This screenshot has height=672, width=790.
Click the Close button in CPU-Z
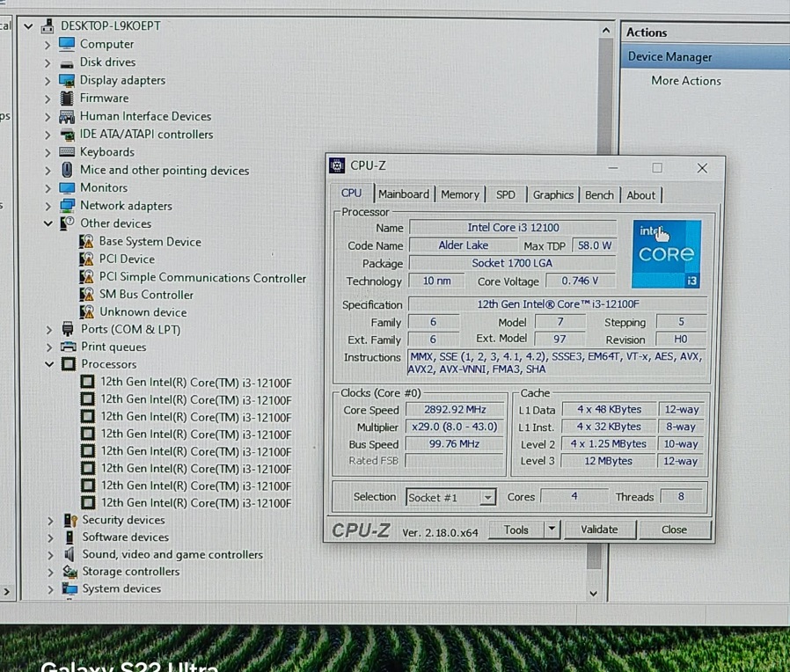(x=674, y=530)
